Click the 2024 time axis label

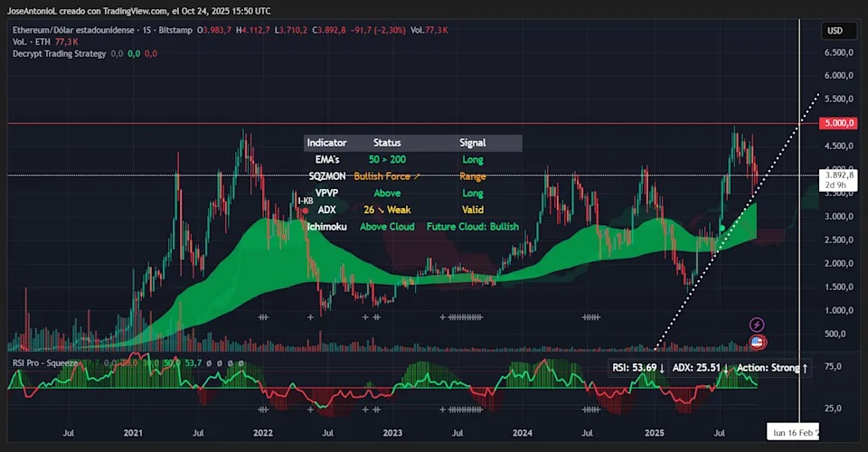tap(522, 433)
